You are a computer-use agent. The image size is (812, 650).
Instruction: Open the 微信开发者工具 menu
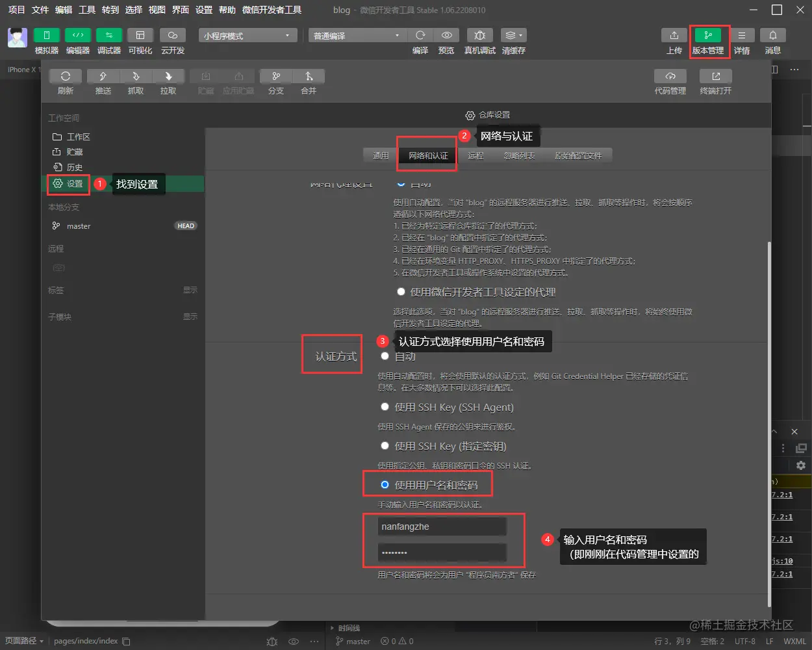click(x=272, y=10)
